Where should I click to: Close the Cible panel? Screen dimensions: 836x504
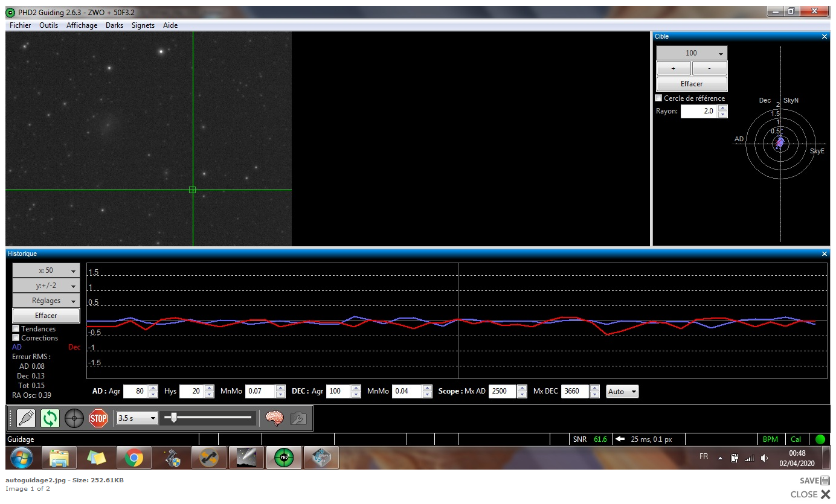pyautogui.click(x=825, y=37)
